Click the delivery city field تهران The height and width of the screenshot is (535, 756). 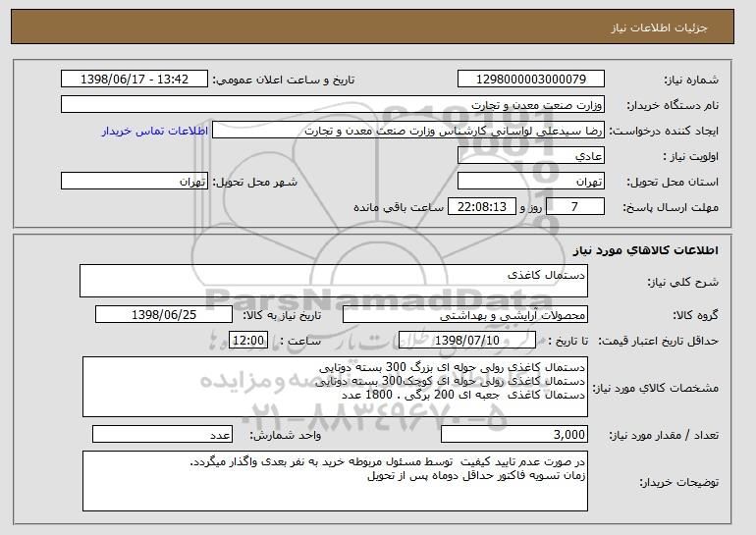135,182
